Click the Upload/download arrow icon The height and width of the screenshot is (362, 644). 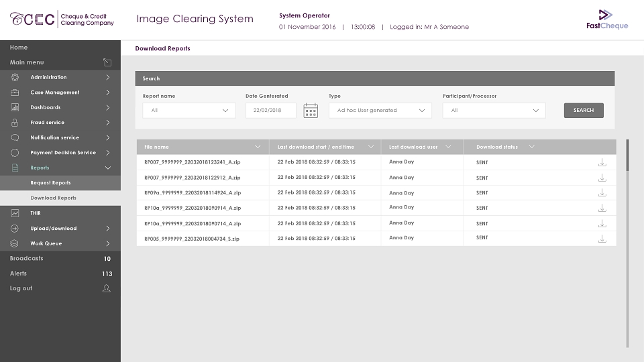(14, 228)
